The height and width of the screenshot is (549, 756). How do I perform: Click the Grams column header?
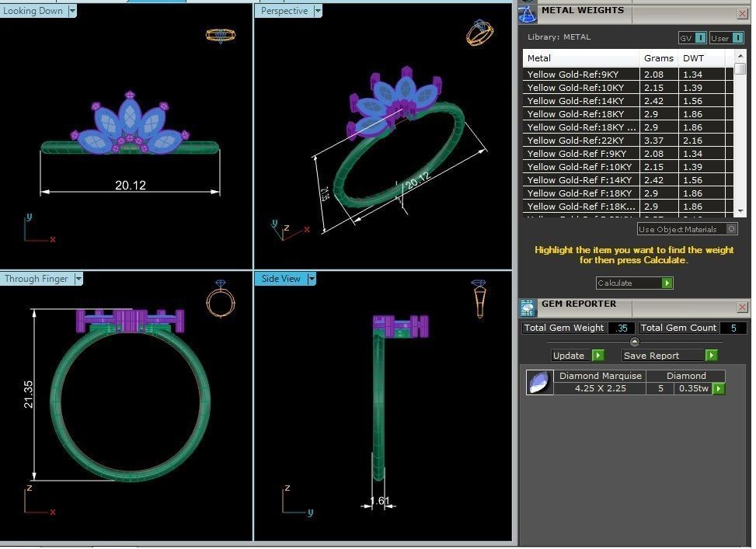pos(659,58)
